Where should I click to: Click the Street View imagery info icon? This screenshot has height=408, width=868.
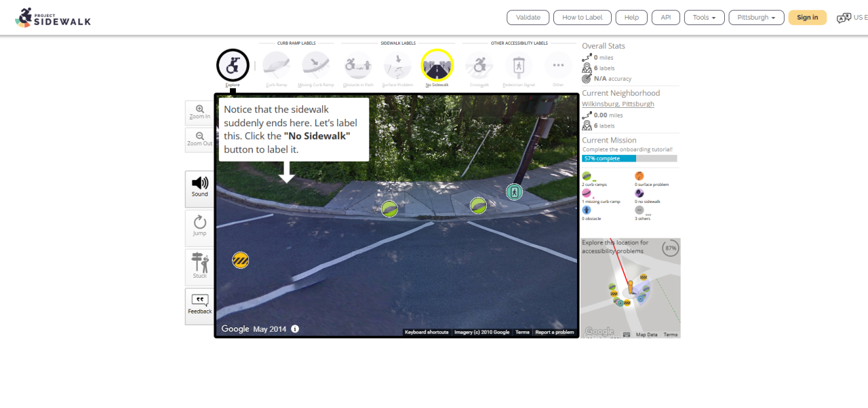click(x=295, y=329)
